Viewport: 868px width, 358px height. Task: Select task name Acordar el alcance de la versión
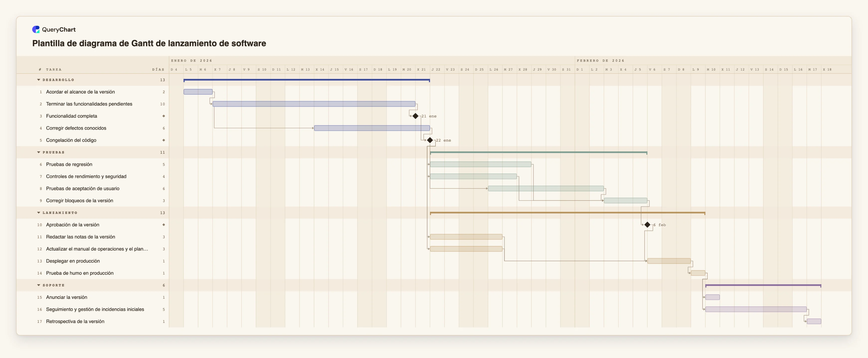tap(80, 92)
